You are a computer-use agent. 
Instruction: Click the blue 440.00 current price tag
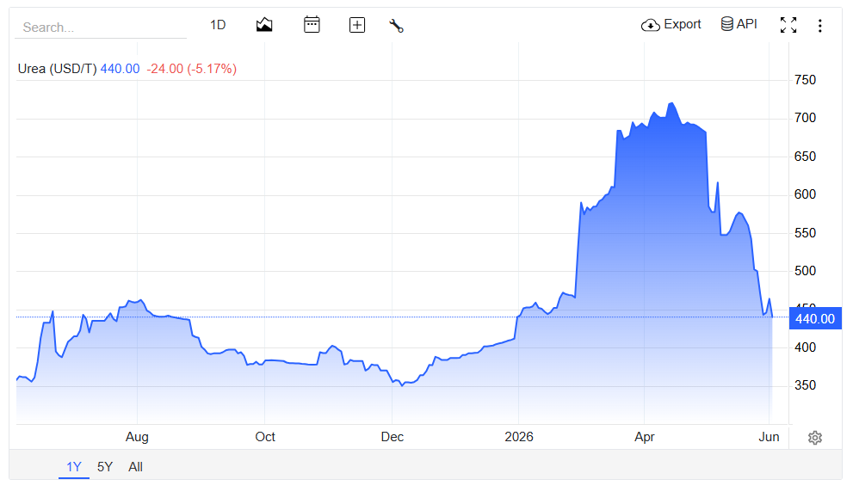click(815, 318)
